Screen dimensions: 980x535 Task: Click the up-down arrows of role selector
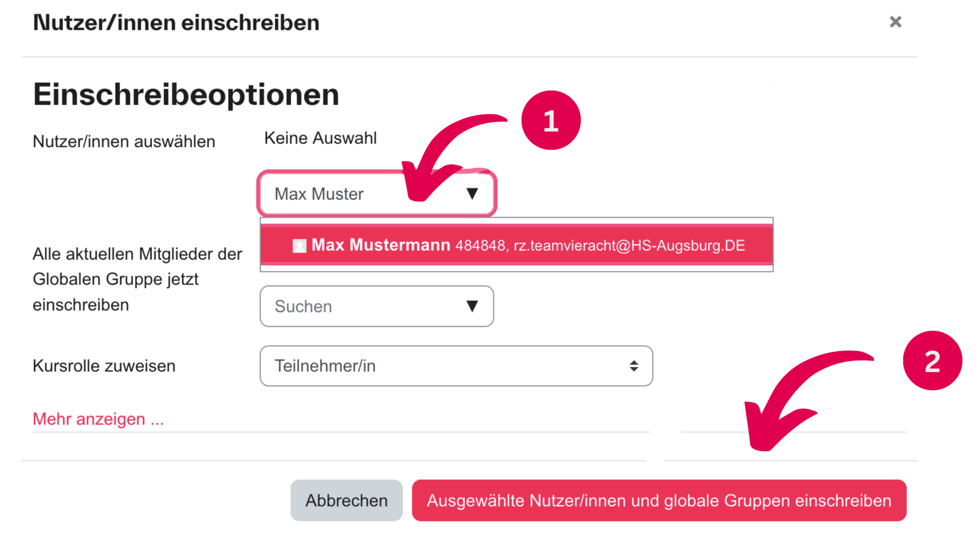(x=634, y=366)
